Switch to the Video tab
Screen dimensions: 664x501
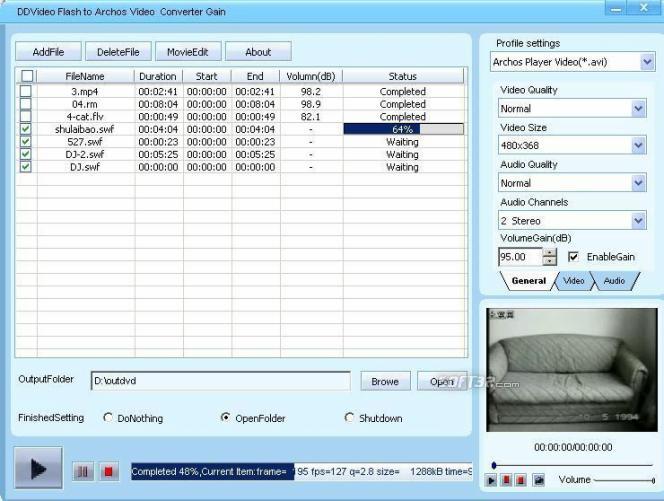573,281
